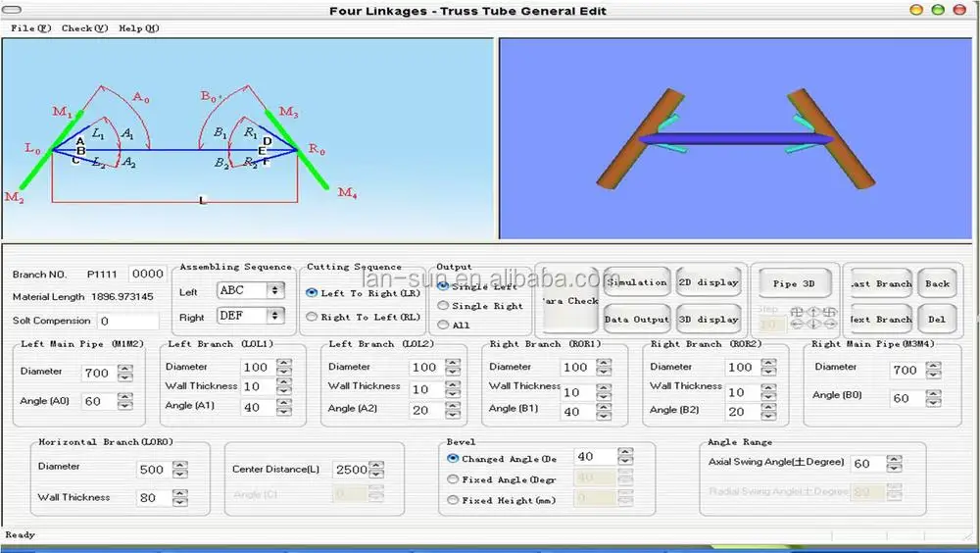The width and height of the screenshot is (980, 553).
Task: Click the Solt Compension input field
Action: (x=127, y=321)
